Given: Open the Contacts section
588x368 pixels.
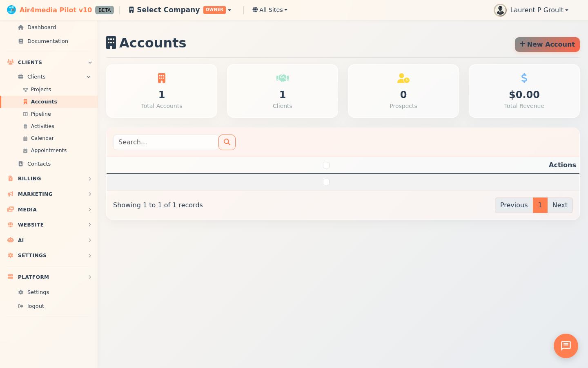Looking at the screenshot, I should [x=39, y=164].
